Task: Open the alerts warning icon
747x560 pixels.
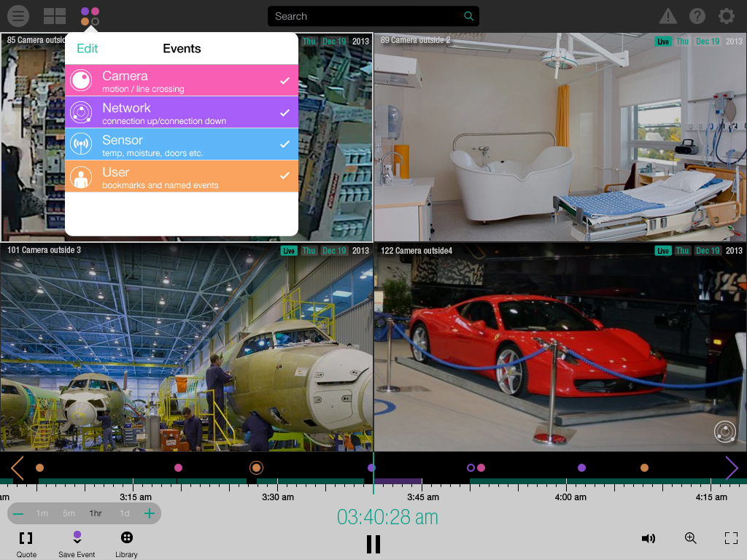Action: click(x=667, y=16)
